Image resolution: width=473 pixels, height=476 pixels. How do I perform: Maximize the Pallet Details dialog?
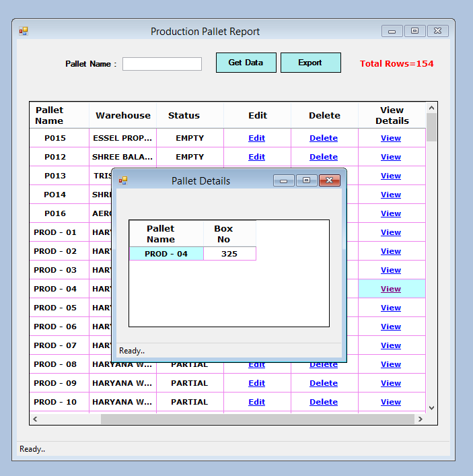coord(306,180)
